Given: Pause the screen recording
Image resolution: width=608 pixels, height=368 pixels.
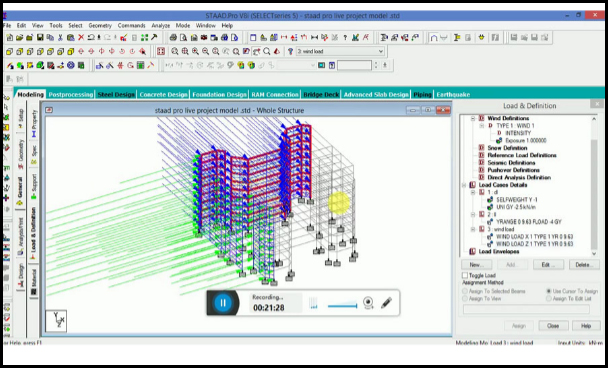Looking at the screenshot, I should pos(223,303).
